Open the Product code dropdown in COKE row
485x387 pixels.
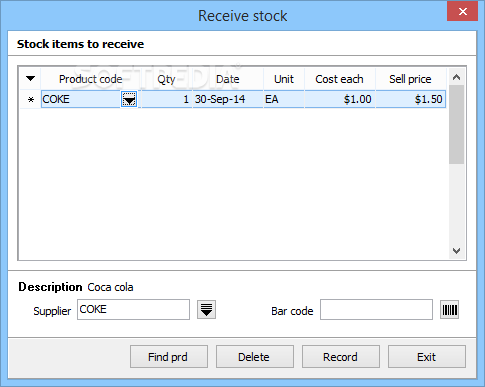coord(129,99)
